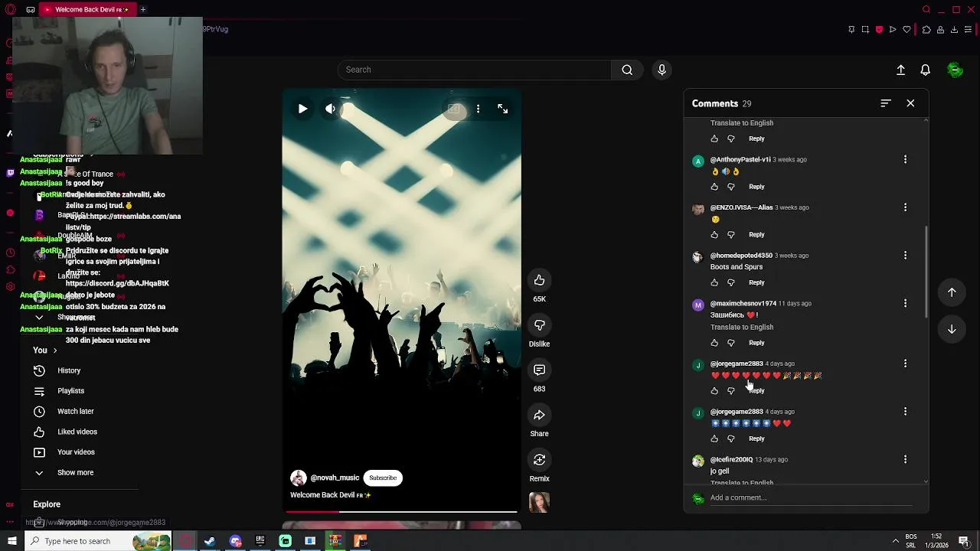Reply to @homedepoted4350 comment

click(756, 282)
